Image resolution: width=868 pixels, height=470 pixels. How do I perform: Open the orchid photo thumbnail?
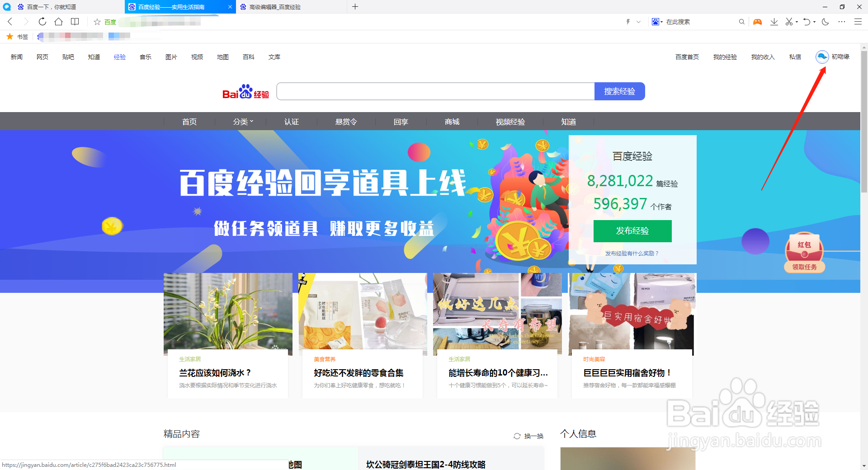228,311
